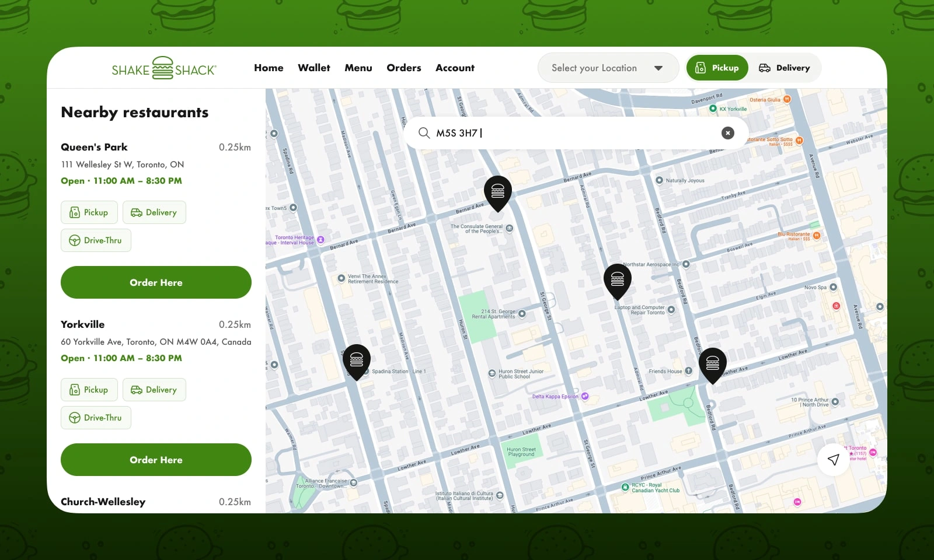
Task: Choose Delivery for Queen's Park
Action: [x=154, y=212]
